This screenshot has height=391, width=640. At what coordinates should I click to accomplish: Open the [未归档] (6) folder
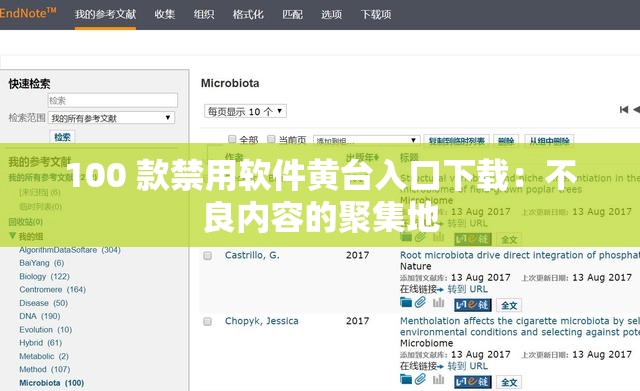click(x=40, y=192)
